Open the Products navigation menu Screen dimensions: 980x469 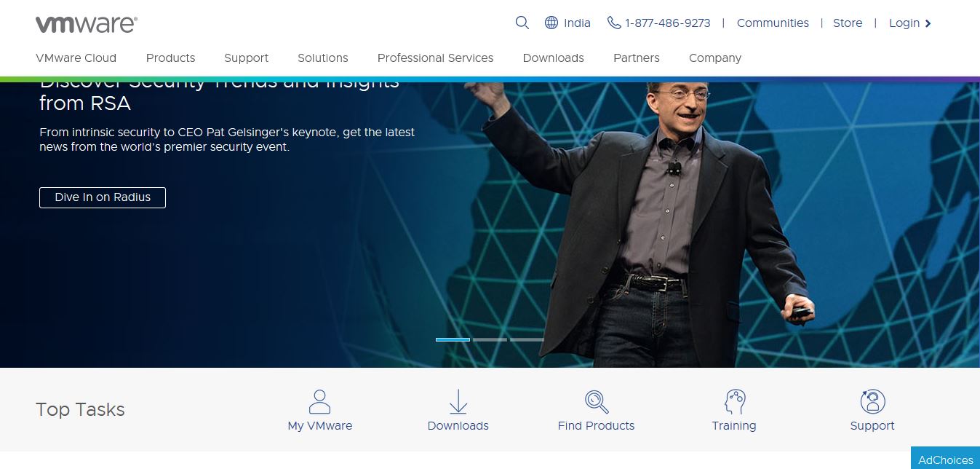pyautogui.click(x=170, y=58)
